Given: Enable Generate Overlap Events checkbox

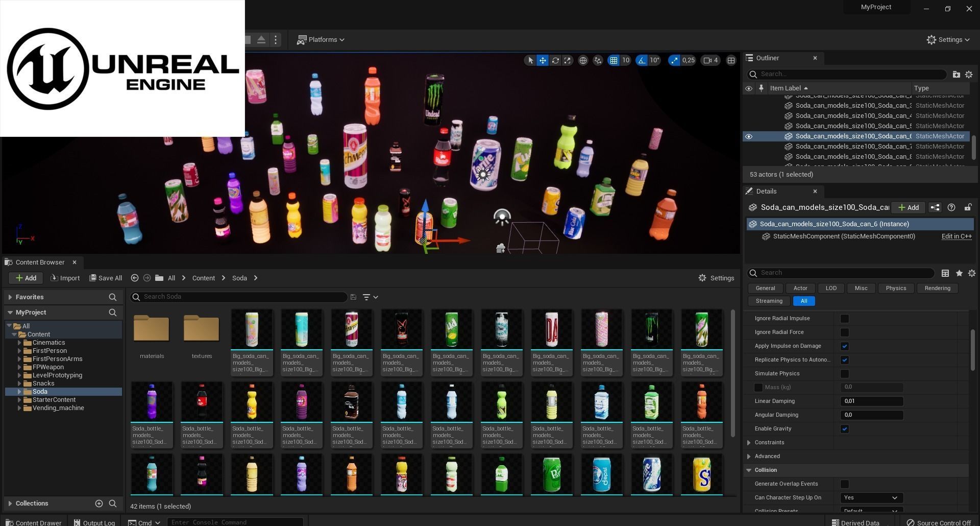Looking at the screenshot, I should (x=845, y=484).
